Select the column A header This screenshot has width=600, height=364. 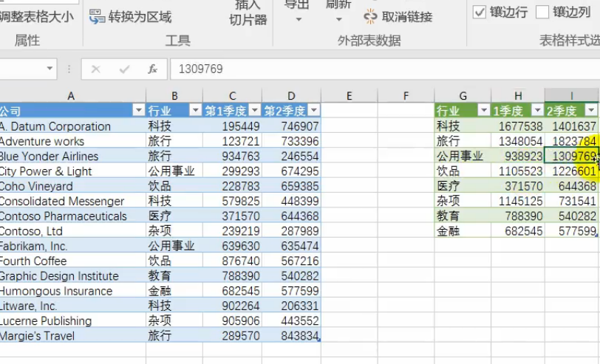click(x=72, y=95)
